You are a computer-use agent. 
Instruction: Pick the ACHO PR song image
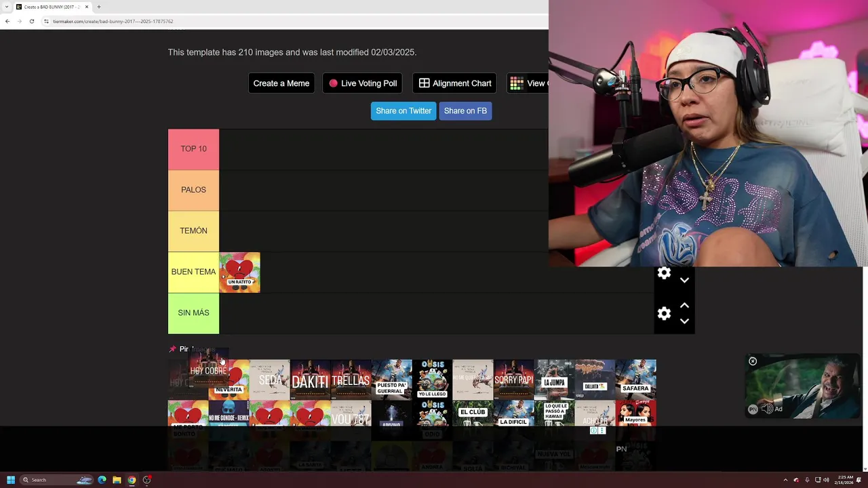tap(595, 414)
